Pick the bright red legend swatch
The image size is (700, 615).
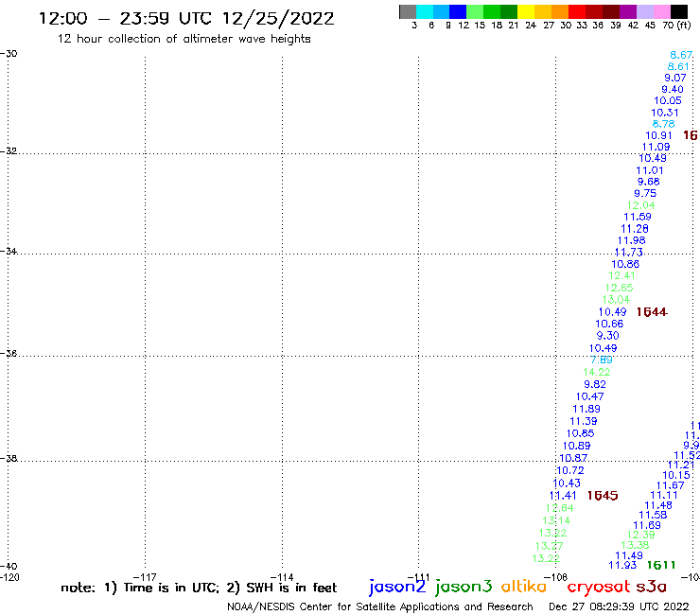(x=577, y=11)
